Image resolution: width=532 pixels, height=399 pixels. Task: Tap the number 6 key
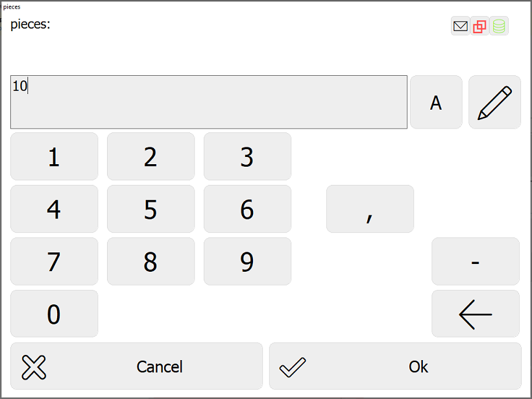[x=247, y=209]
